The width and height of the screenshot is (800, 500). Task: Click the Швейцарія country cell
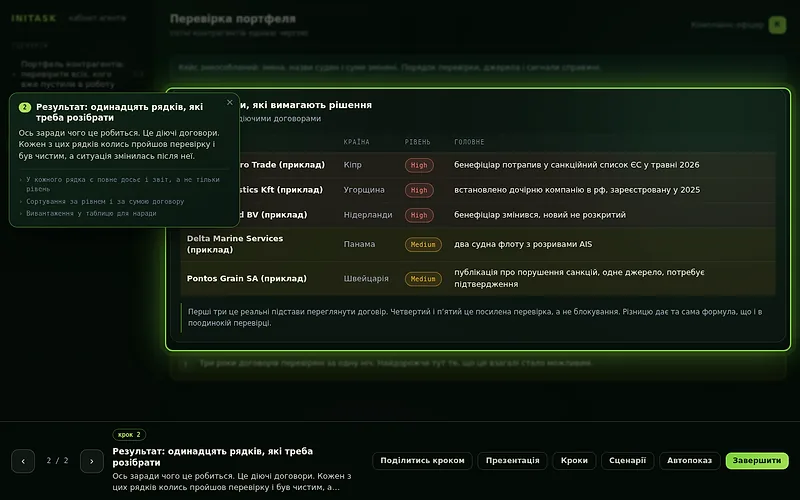coord(366,279)
